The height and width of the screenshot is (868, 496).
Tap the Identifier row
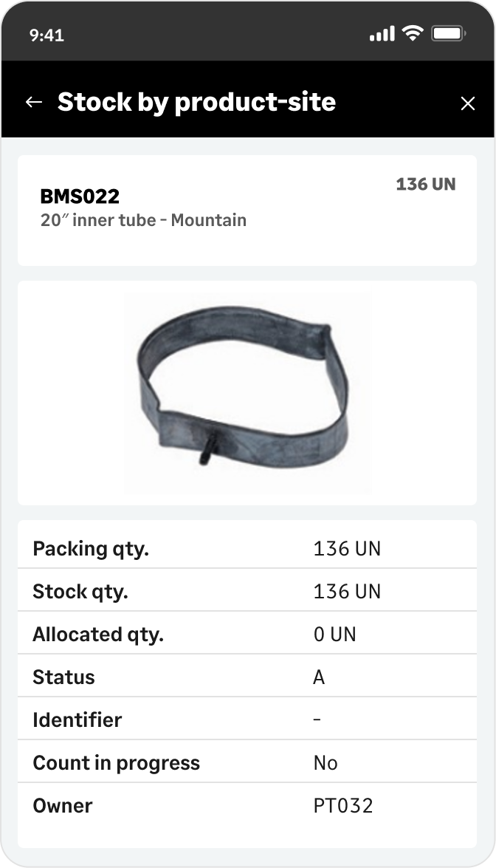[x=247, y=719]
